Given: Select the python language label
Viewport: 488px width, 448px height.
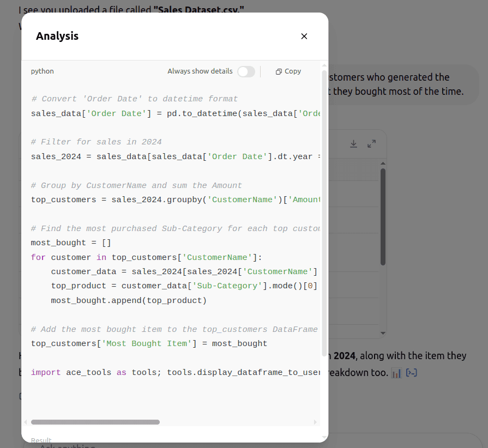Looking at the screenshot, I should [42, 71].
